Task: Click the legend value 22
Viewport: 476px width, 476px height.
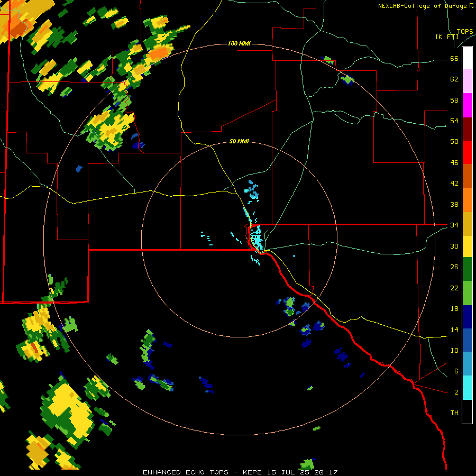Action: (454, 288)
